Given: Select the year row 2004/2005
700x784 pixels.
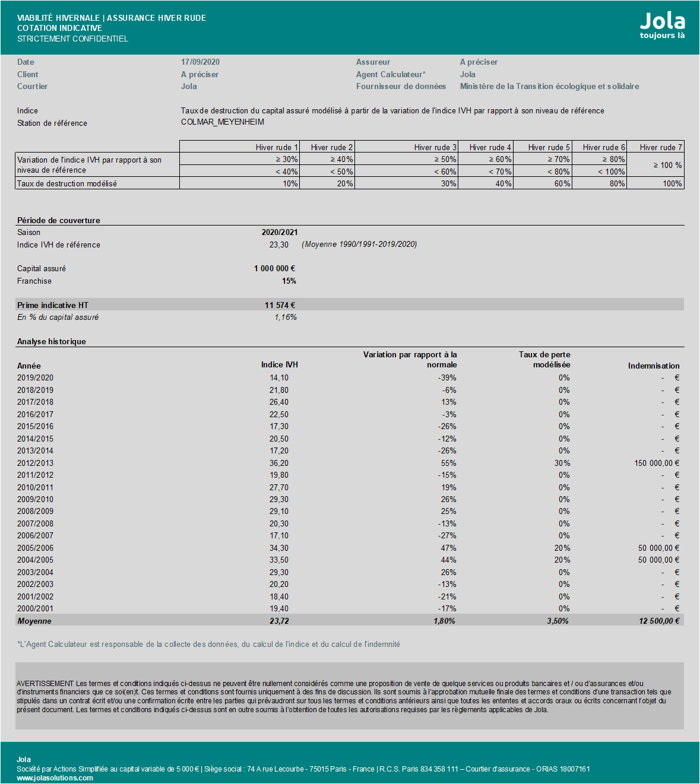Looking at the screenshot, I should pos(350,560).
